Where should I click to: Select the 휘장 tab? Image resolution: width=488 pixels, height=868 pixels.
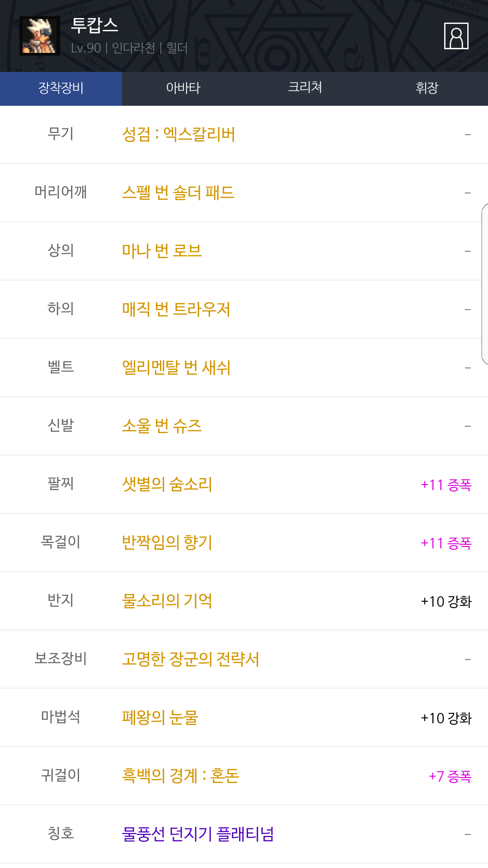[x=427, y=88]
